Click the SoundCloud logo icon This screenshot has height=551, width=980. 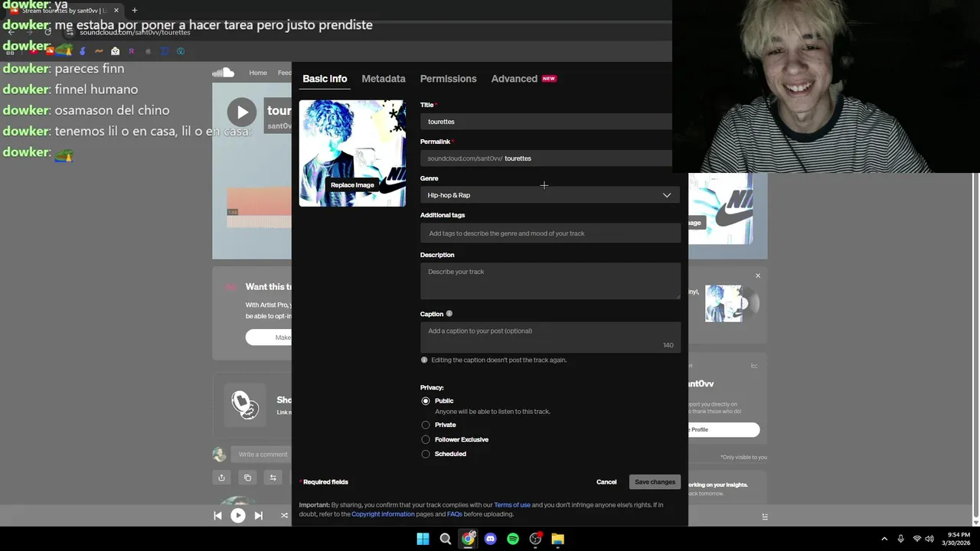(223, 73)
